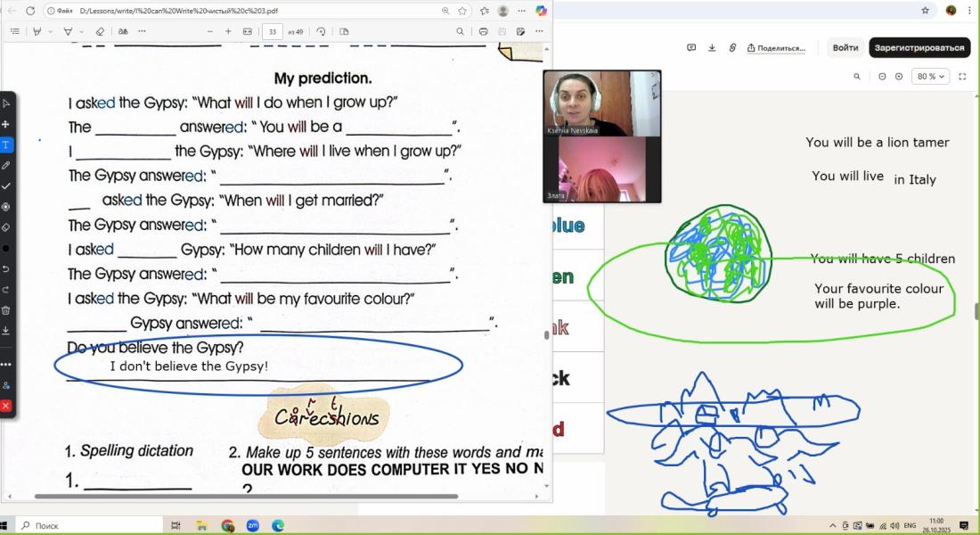The image size is (980, 535).
Task: Clear drawings with the trash icon
Action: pyautogui.click(x=6, y=309)
